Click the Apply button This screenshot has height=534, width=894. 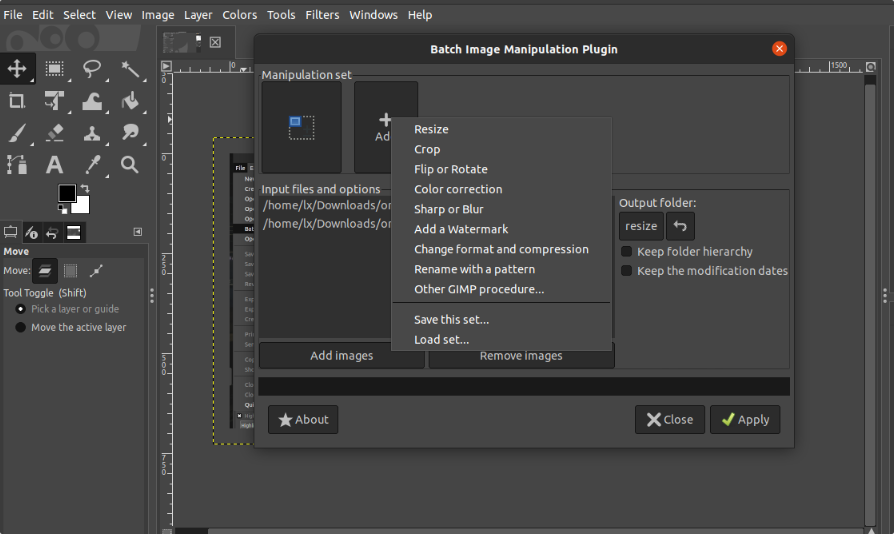745,419
